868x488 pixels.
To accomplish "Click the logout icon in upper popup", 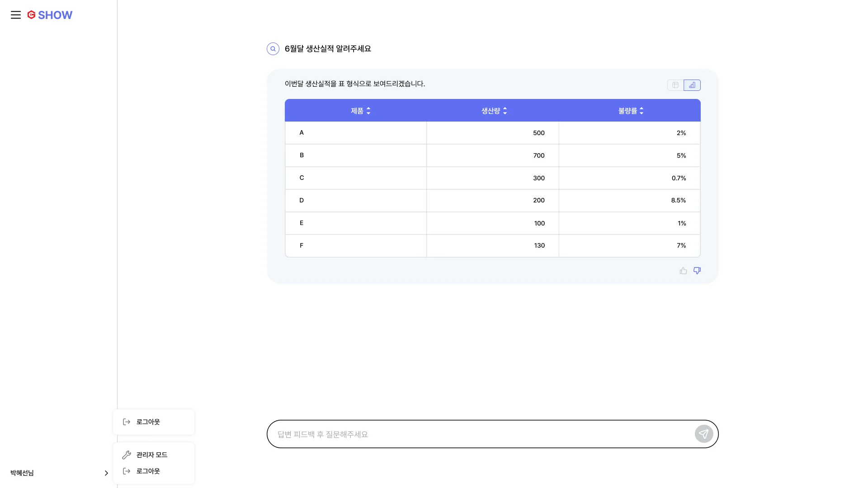I will pyautogui.click(x=127, y=422).
